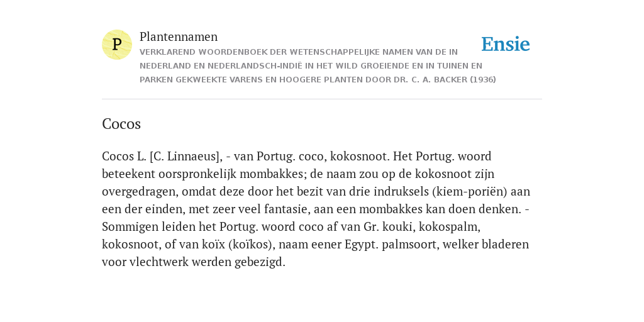Image resolution: width=644 pixels, height=322 pixels.
Task: Select the Plantennamen source title
Action: coord(179,36)
